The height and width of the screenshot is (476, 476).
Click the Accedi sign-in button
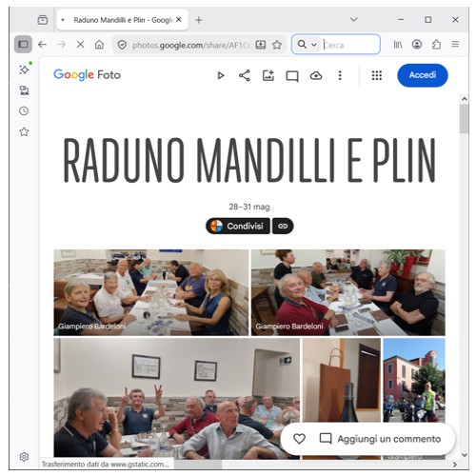point(423,75)
